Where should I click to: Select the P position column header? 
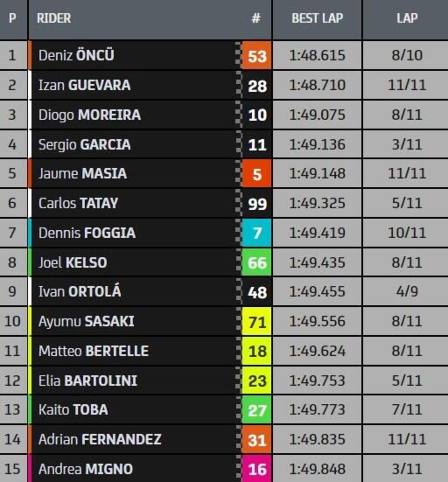[x=13, y=18]
